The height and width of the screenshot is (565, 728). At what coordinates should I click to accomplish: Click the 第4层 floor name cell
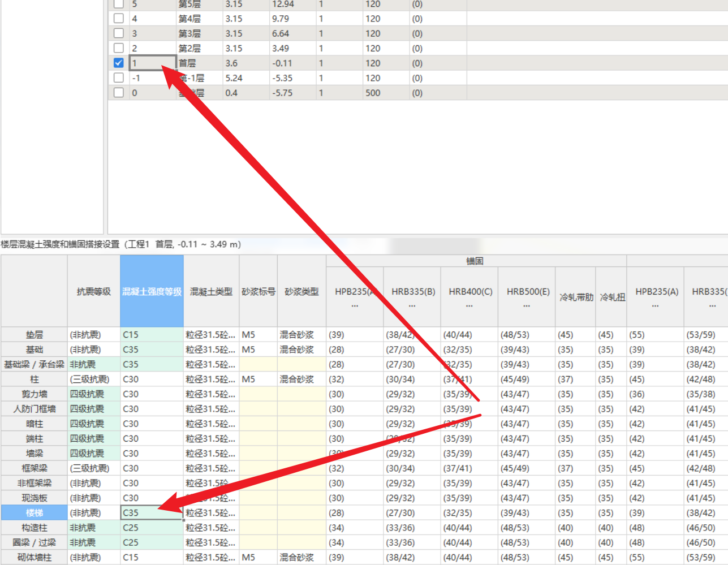(x=200, y=19)
